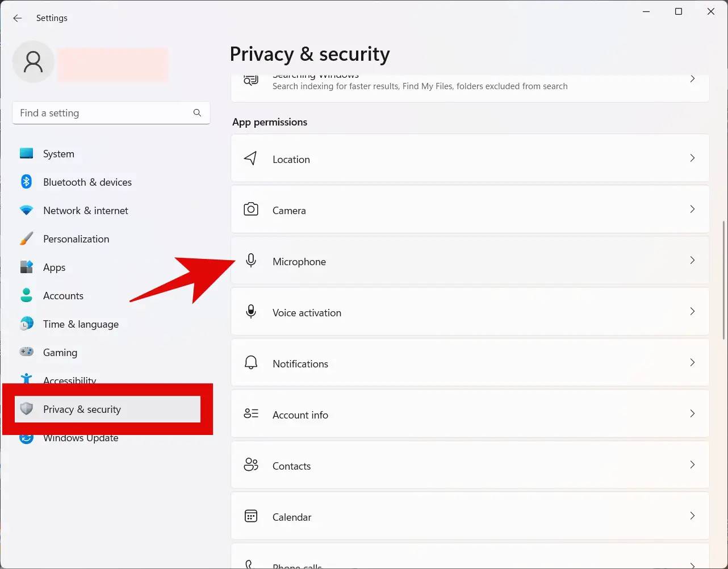Go to Apps settings
Viewport: 728px width, 569px height.
tap(55, 267)
